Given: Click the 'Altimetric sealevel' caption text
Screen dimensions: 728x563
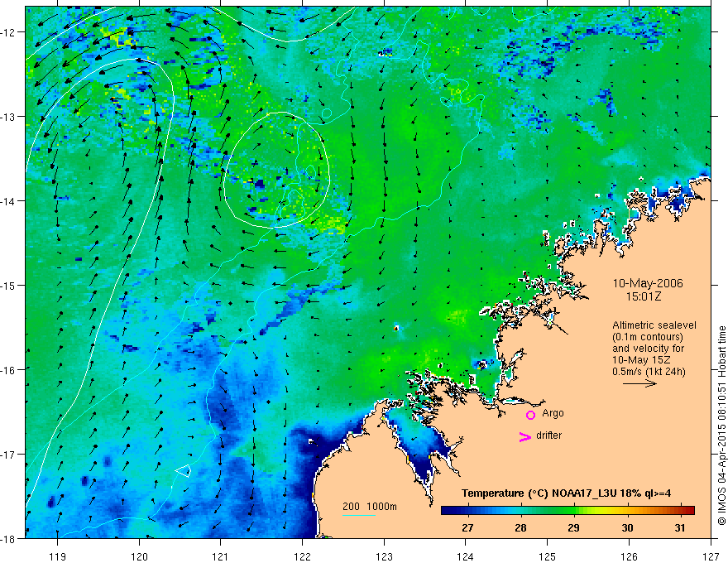Looking at the screenshot, I should pos(654,325).
